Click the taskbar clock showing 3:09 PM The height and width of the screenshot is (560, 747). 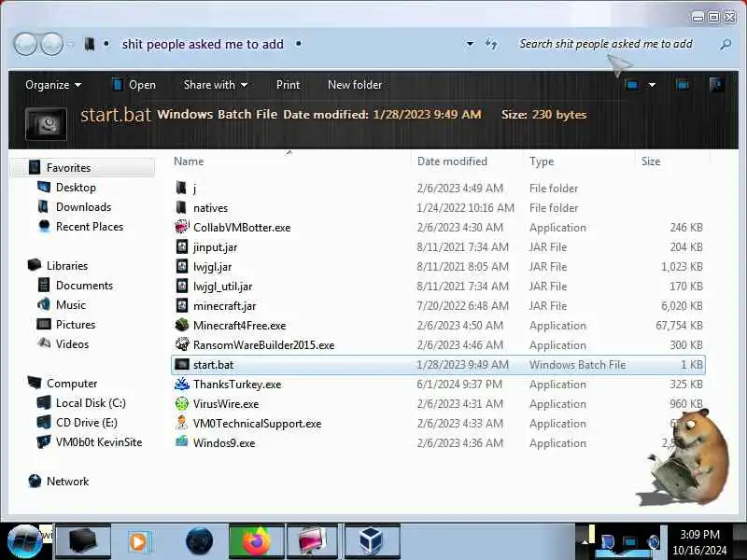click(x=699, y=542)
